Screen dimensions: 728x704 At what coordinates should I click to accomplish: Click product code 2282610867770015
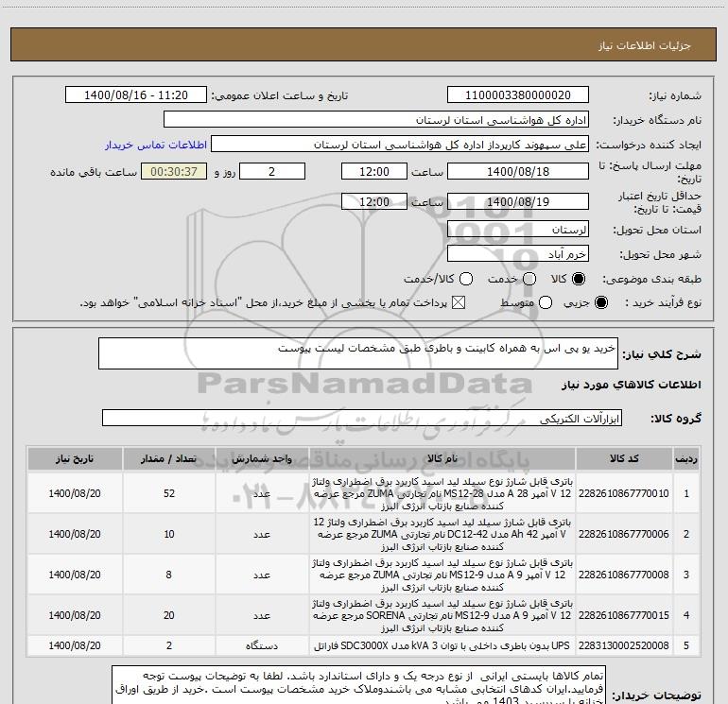(624, 615)
